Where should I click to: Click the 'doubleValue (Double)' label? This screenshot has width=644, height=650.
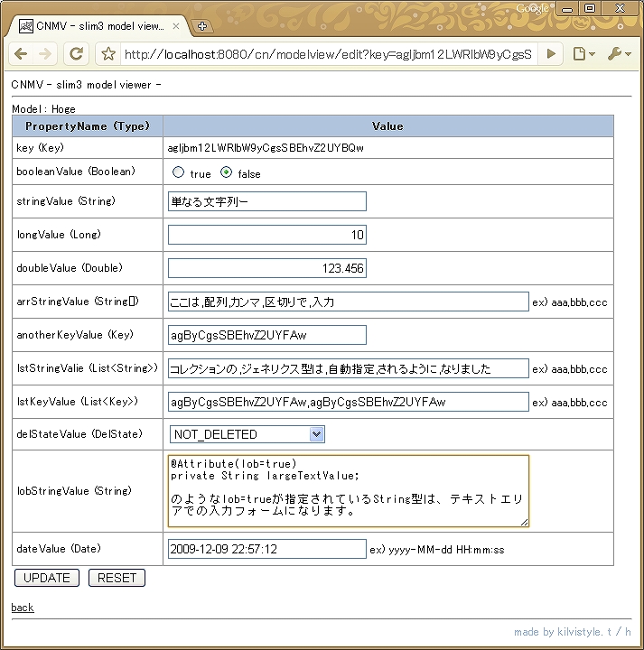[x=70, y=268]
